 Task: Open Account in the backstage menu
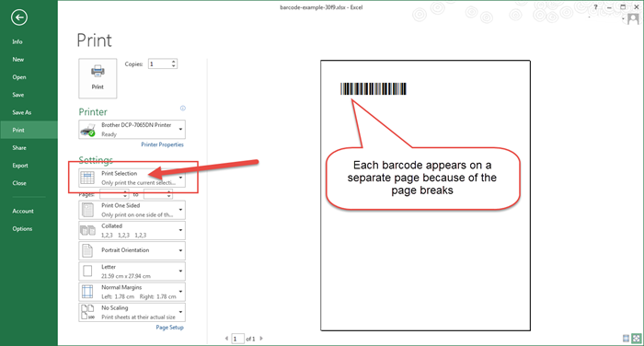point(23,211)
